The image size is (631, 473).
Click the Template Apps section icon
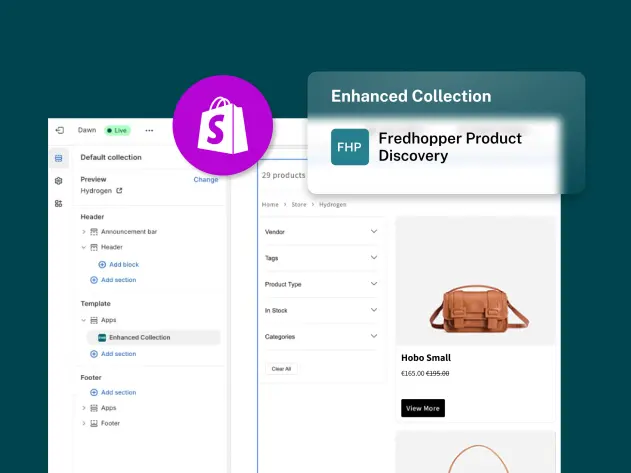tap(94, 320)
